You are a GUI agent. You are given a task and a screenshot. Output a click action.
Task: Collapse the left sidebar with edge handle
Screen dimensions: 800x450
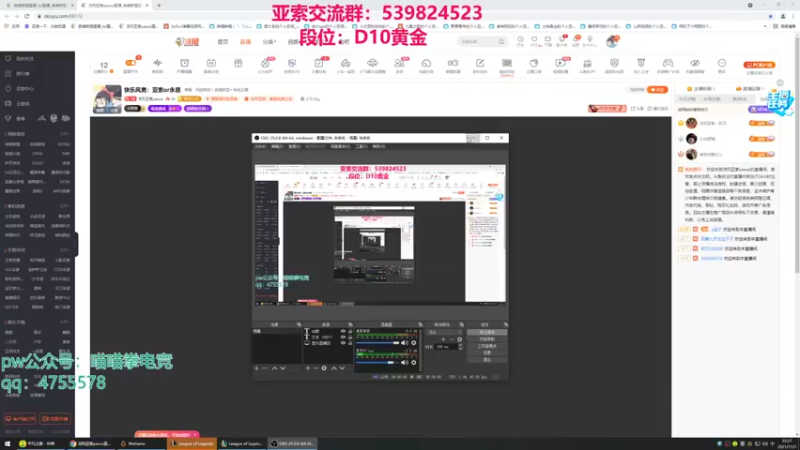76,244
